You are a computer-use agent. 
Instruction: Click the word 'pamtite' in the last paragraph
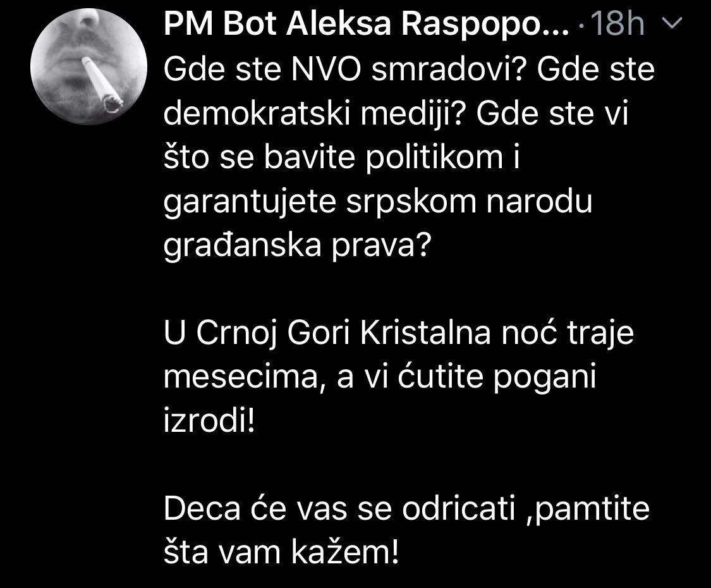click(593, 509)
